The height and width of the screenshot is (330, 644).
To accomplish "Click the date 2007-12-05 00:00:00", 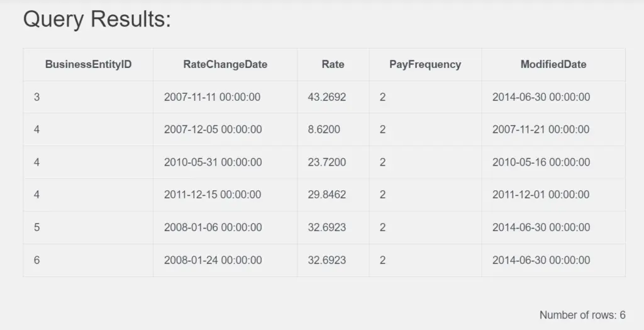I will pyautogui.click(x=213, y=130).
